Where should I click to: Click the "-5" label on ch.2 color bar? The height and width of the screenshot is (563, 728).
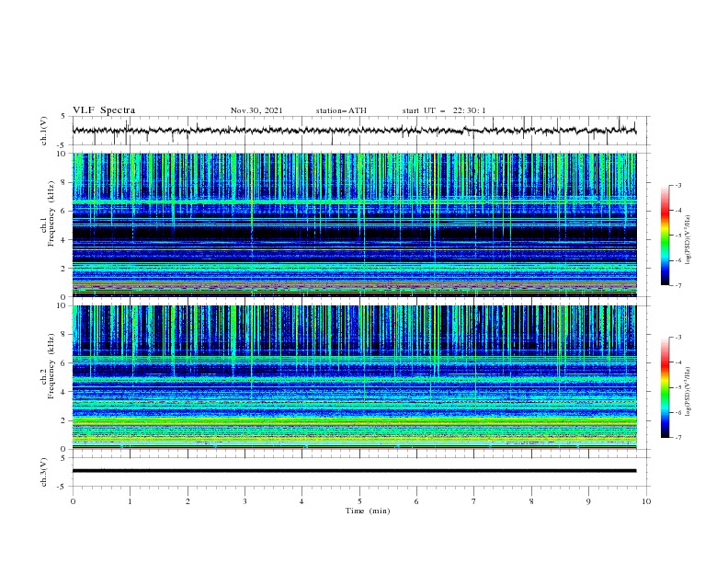click(x=678, y=387)
